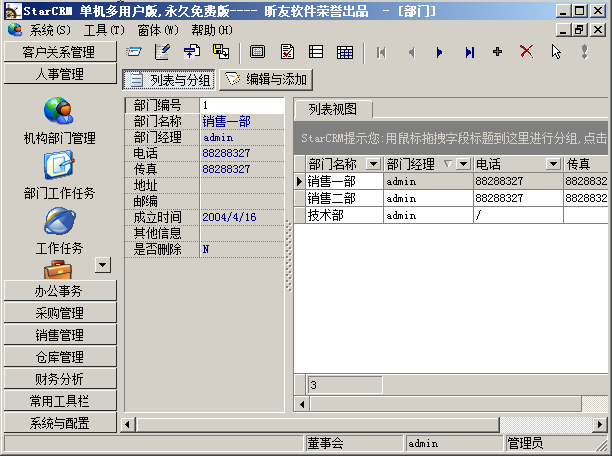Click the 部门名称 value 销售一部
The image size is (612, 456).
coord(226,121)
